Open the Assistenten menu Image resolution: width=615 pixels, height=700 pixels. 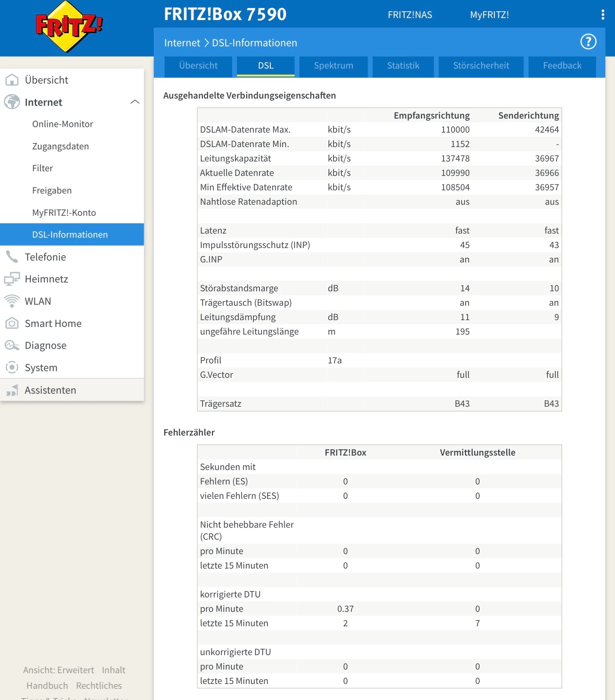[x=72, y=390]
